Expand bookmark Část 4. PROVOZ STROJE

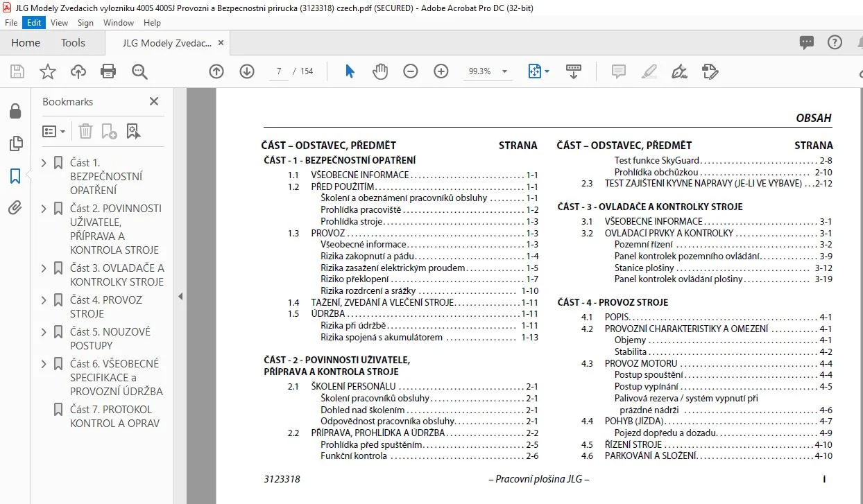click(44, 300)
